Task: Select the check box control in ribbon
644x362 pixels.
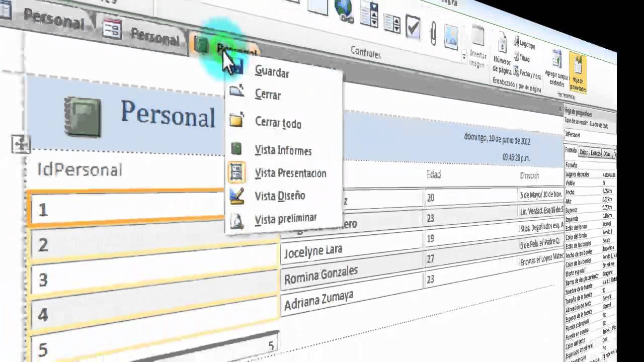Action: tap(413, 28)
